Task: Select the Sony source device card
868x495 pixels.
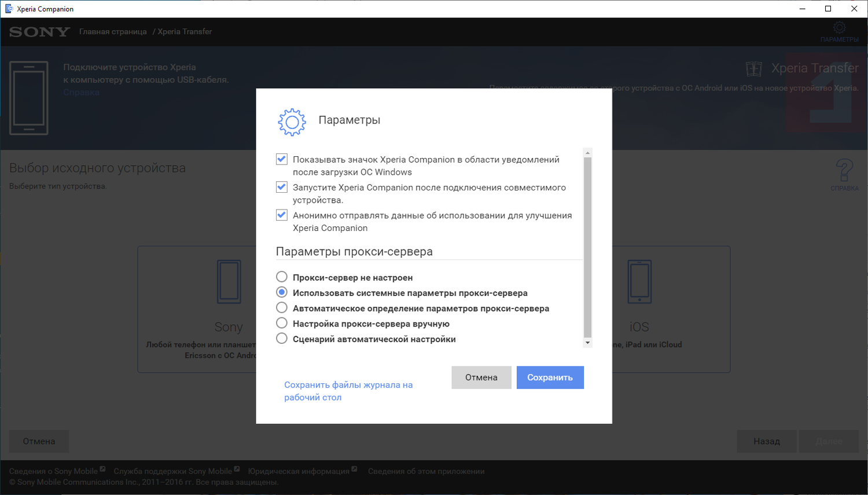Action: [197, 309]
